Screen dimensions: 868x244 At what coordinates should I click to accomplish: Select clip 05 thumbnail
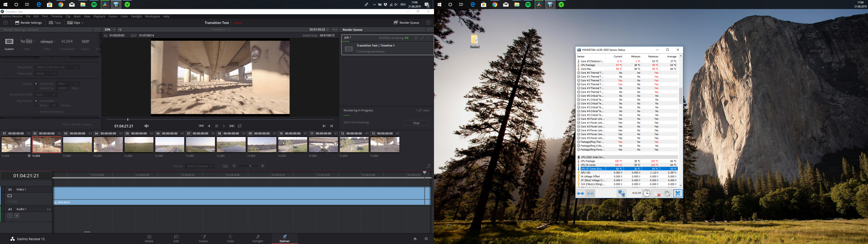pos(139,145)
